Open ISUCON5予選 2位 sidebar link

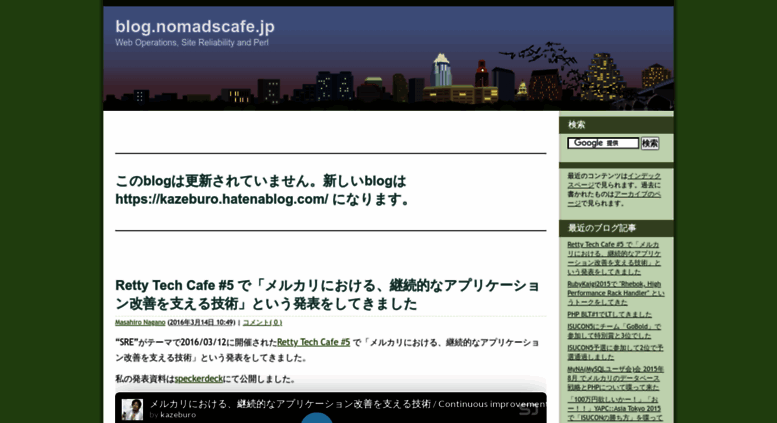[615, 352]
